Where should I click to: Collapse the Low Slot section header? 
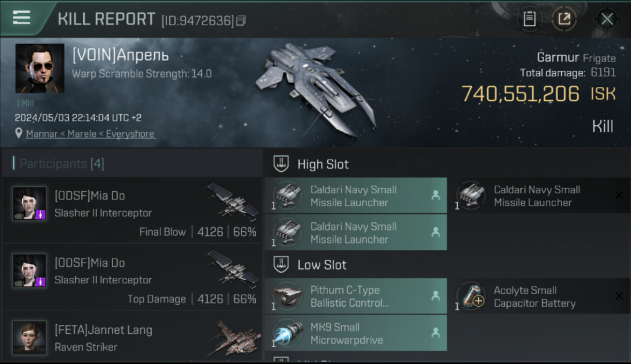(x=448, y=265)
